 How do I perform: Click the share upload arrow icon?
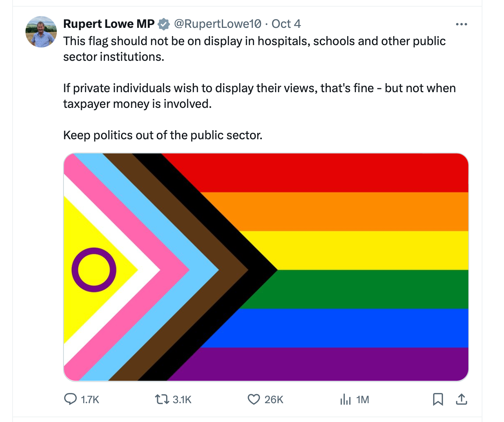click(x=461, y=399)
